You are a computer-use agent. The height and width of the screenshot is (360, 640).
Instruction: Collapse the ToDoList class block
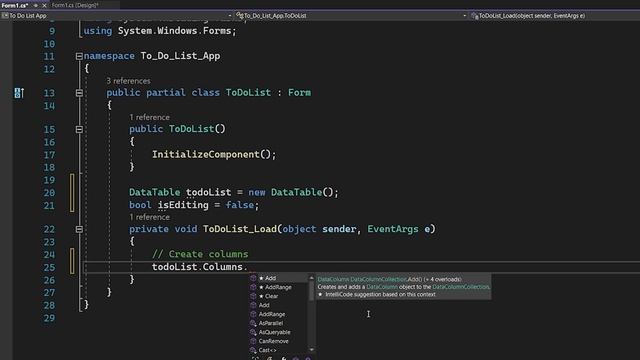click(79, 93)
